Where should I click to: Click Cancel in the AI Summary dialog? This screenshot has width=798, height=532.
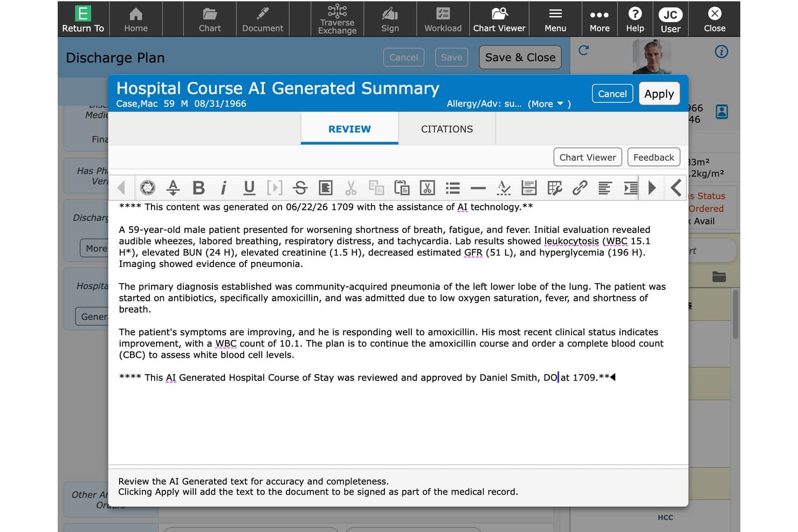(x=613, y=94)
